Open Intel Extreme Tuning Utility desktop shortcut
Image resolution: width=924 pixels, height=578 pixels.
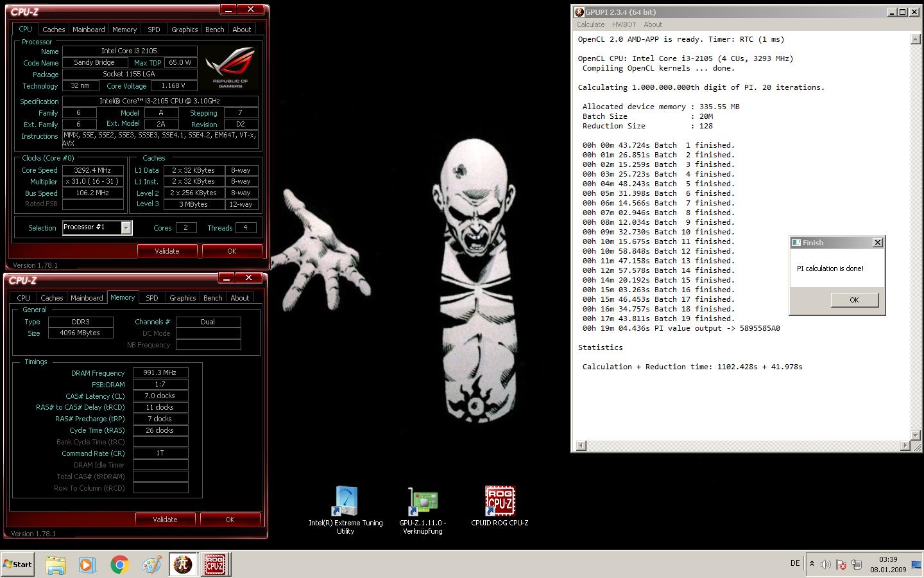coord(345,510)
